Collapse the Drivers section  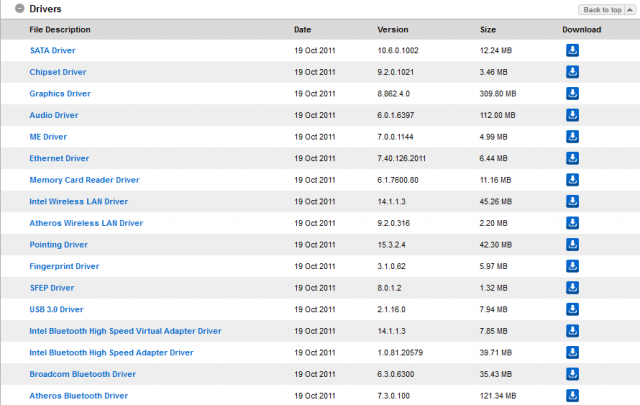tap(20, 9)
